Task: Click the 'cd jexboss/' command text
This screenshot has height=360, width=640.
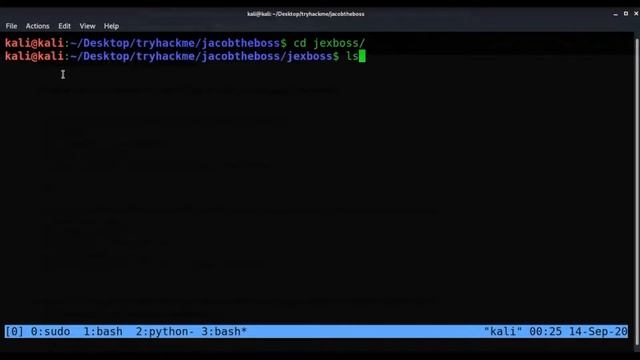Action: (x=329, y=43)
